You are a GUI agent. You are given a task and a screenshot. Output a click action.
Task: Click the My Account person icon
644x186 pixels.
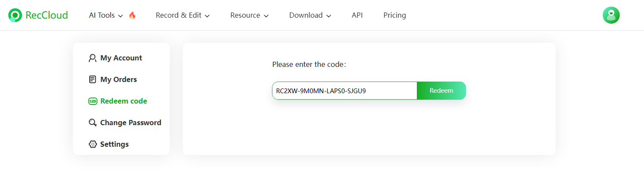(92, 58)
